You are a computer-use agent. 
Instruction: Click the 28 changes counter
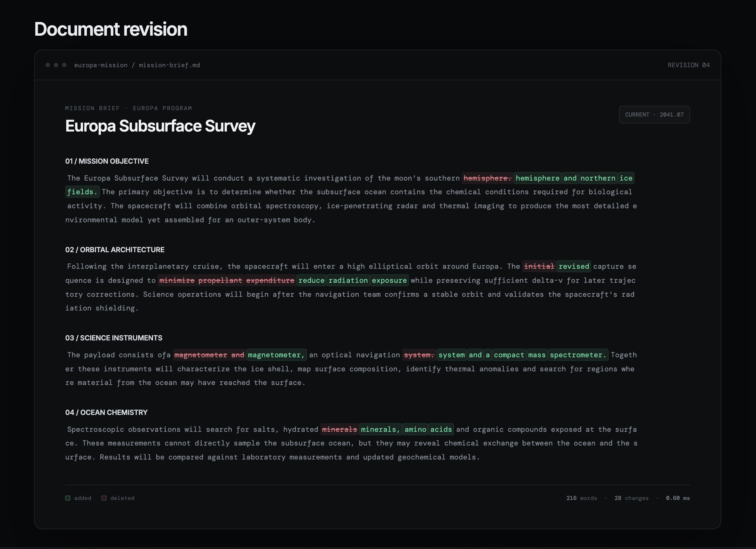[631, 498]
